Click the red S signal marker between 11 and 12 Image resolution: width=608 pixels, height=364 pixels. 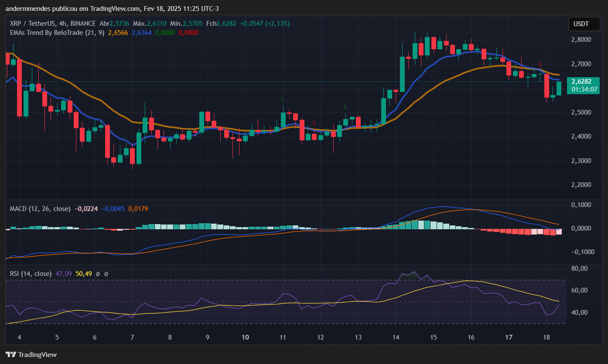[314, 123]
